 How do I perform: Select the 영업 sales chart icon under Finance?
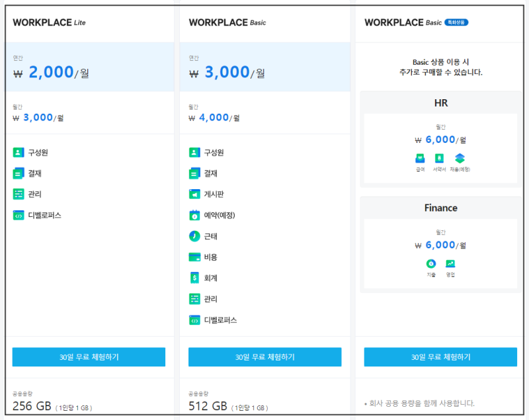[x=450, y=263]
